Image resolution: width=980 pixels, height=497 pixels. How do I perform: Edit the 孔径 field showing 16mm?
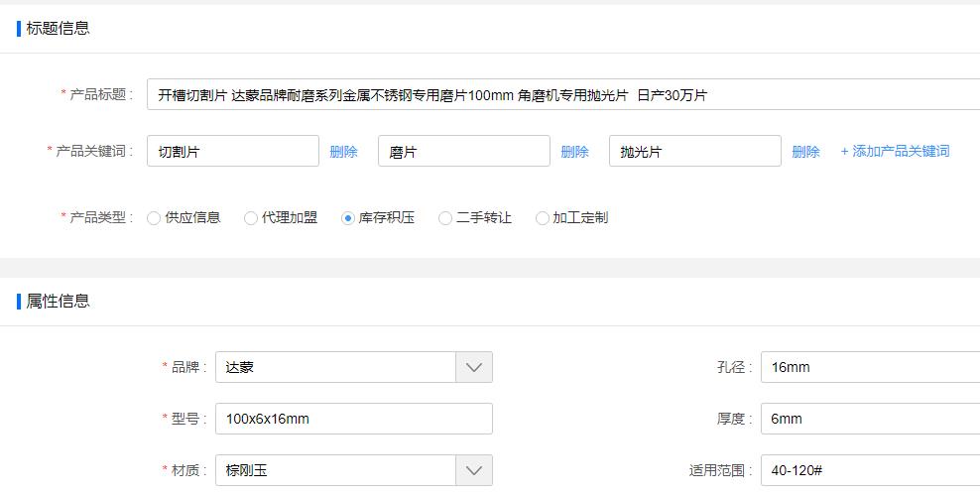click(x=870, y=367)
